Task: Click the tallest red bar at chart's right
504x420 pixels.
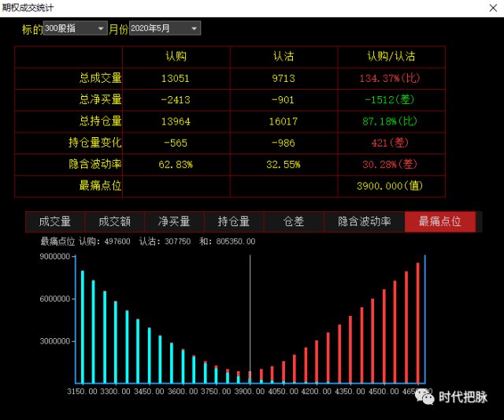Action: click(x=417, y=323)
